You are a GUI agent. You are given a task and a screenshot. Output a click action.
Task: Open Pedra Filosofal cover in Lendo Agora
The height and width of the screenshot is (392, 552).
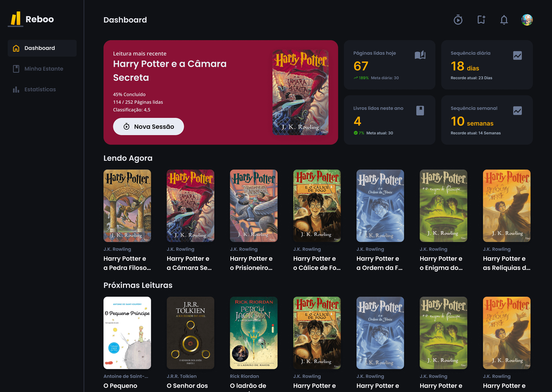point(127,206)
